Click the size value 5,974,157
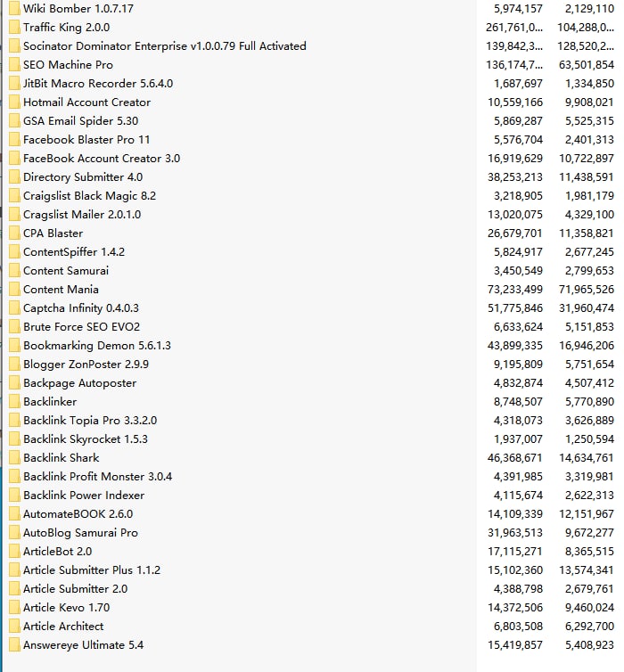Viewport: 624px width, 672px height. [518, 9]
